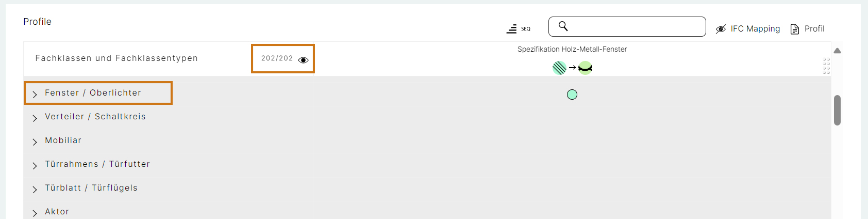Click the green closed-eye circle icon
Screen dimensions: 868x219
[x=585, y=68]
